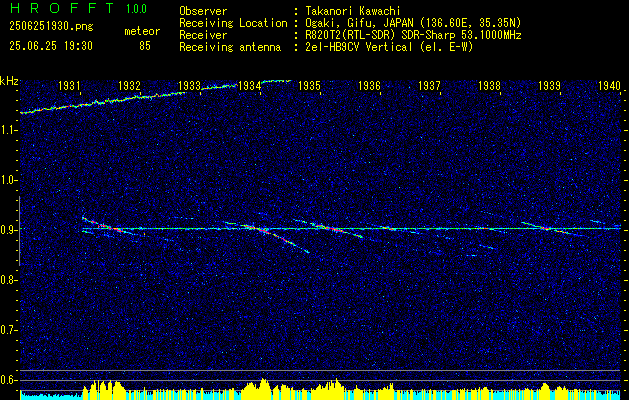Image resolution: width=629 pixels, height=400 pixels.
Task: Click time marker 1940
Action: (609, 85)
